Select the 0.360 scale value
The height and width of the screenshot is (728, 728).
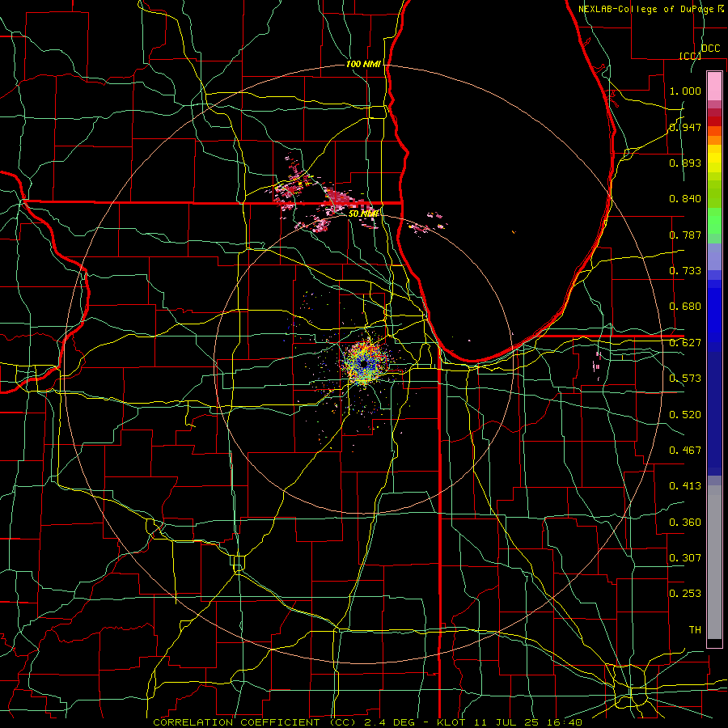pos(685,523)
